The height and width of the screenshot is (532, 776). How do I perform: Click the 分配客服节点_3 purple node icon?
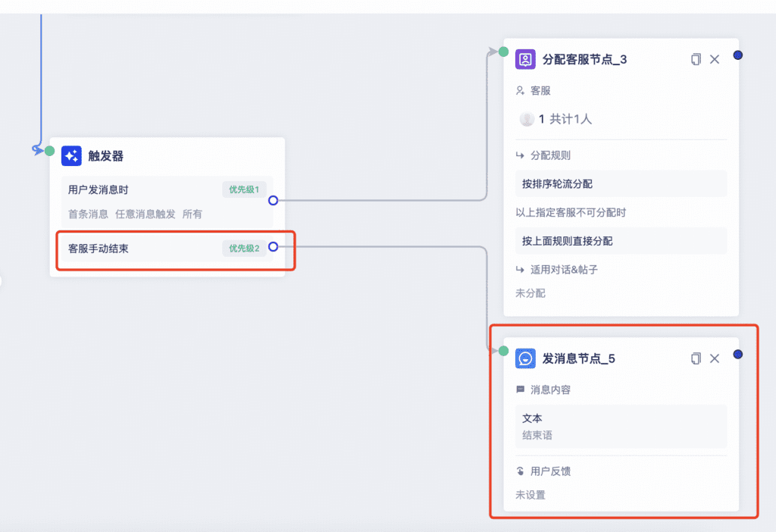click(x=525, y=59)
